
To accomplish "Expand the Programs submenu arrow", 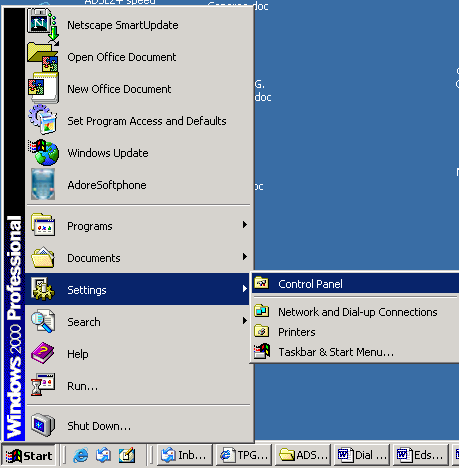I will pyautogui.click(x=245, y=225).
